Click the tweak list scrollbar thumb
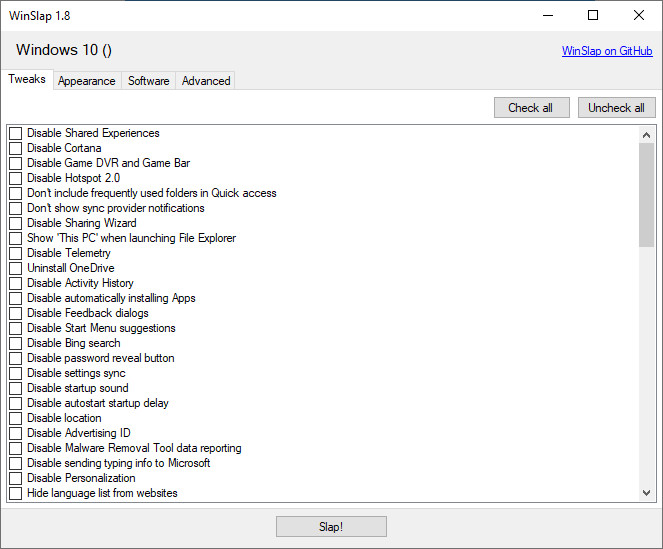 646,195
